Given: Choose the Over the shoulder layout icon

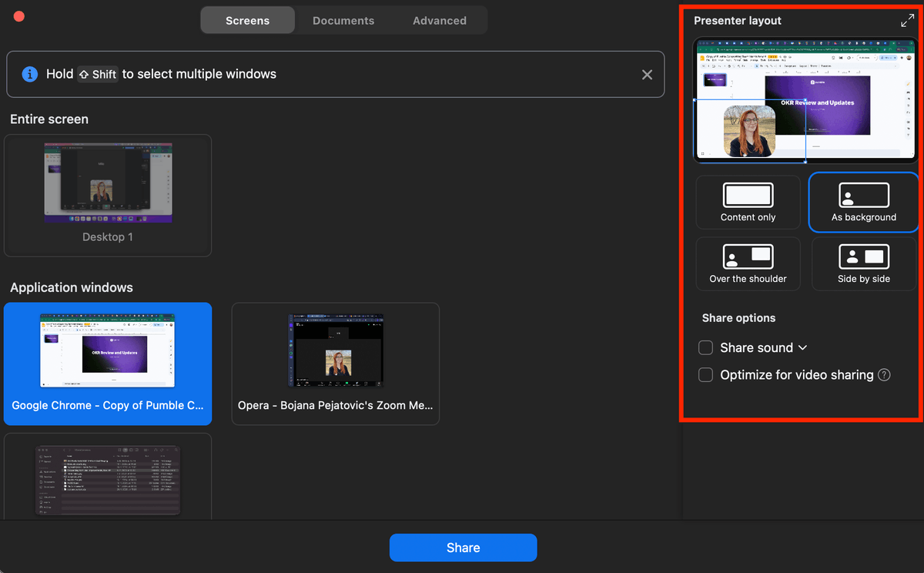Looking at the screenshot, I should pyautogui.click(x=748, y=263).
